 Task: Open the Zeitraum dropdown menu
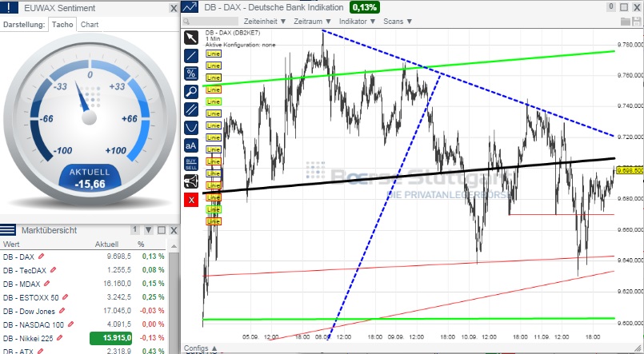tap(312, 22)
